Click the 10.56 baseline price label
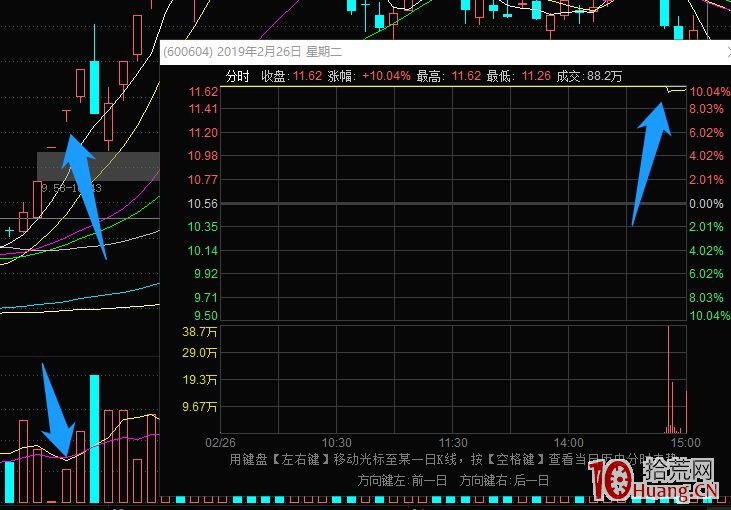This screenshot has height=510, width=731. click(203, 204)
